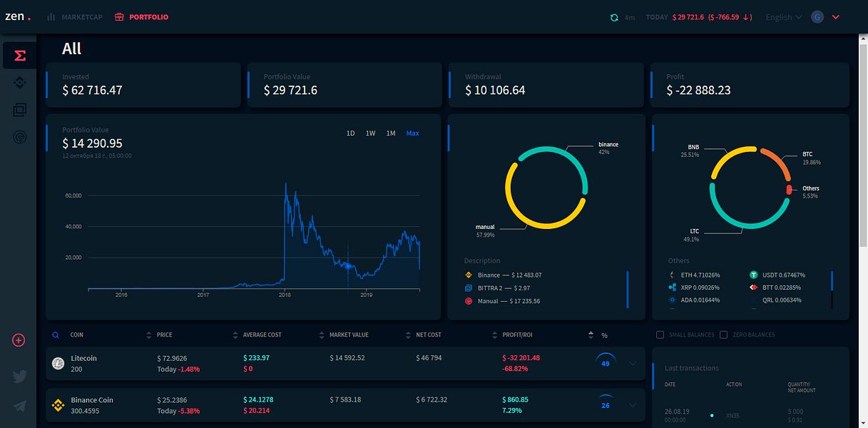Click the zen logo
Screen dimensions: 868x428
pyautogui.click(x=18, y=16)
